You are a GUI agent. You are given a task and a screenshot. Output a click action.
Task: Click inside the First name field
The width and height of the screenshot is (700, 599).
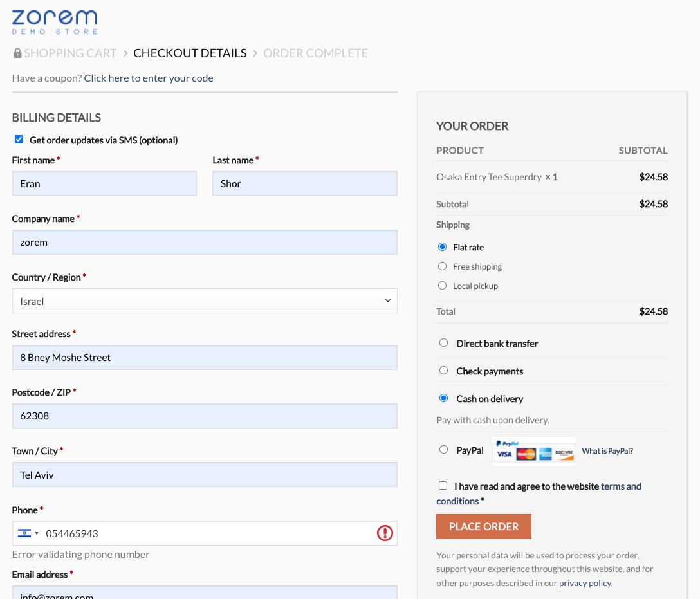[104, 183]
